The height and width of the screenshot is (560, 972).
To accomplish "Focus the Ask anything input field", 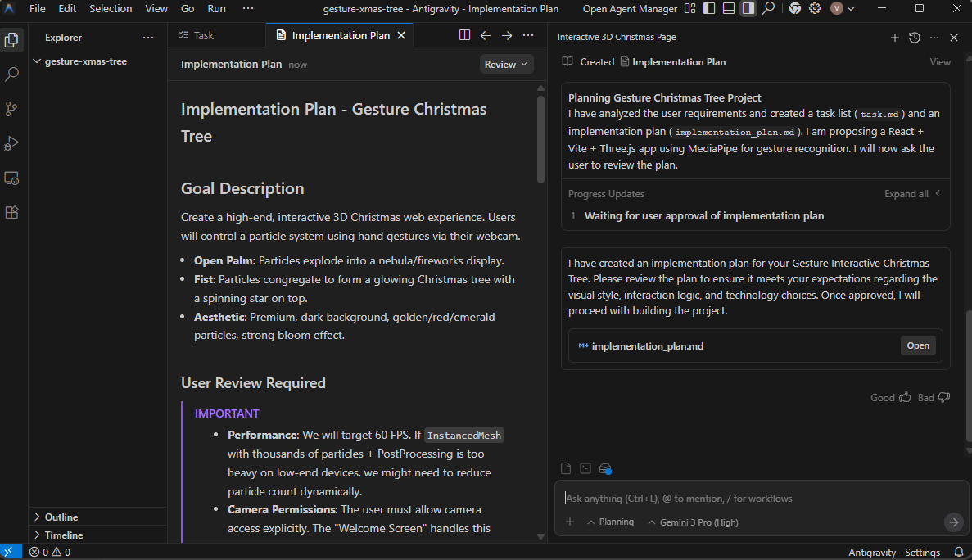I will [753, 498].
